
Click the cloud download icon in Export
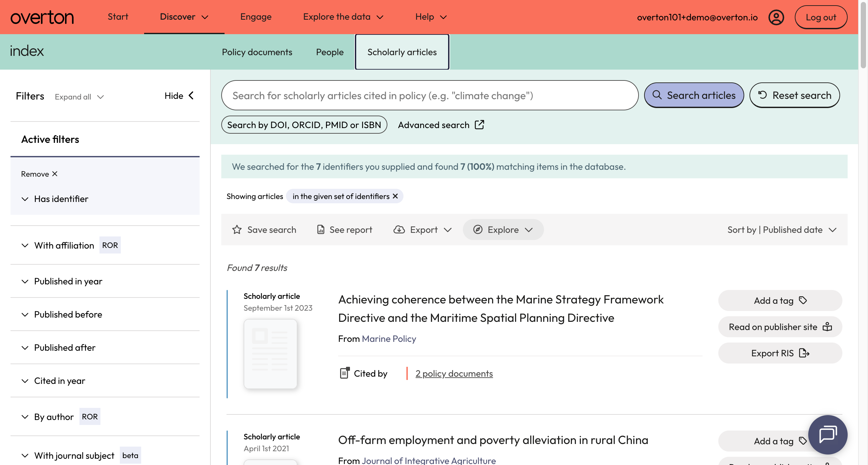[399, 230]
